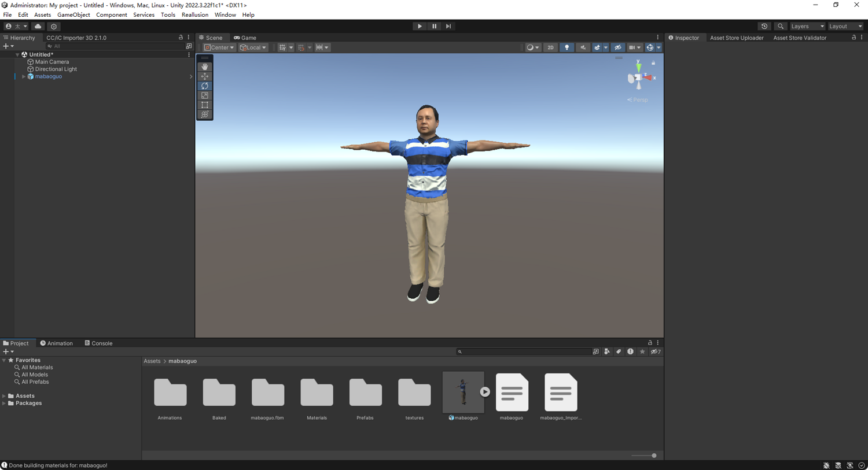Open the Layers dropdown
Image resolution: width=868 pixels, height=470 pixels.
click(807, 26)
